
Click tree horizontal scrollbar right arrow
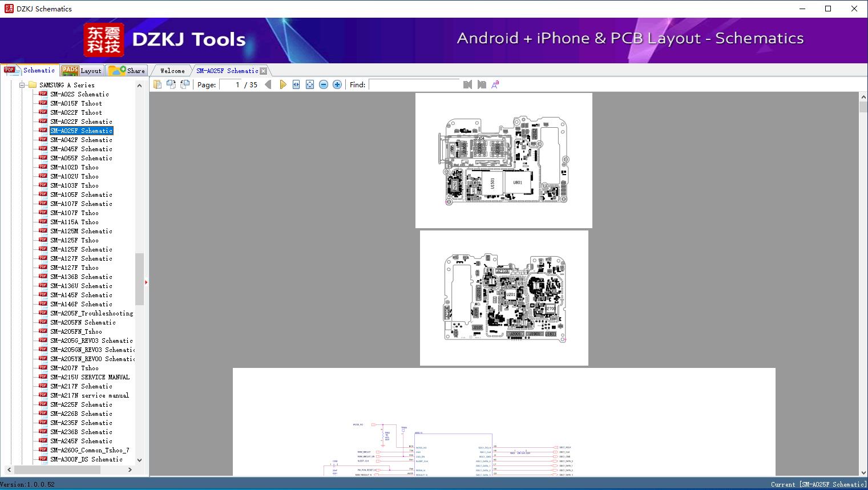click(x=130, y=469)
